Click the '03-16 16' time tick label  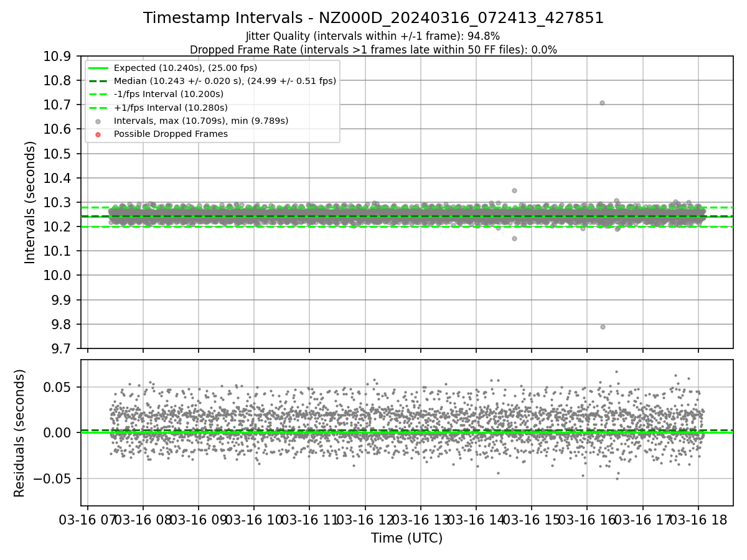pos(587,520)
